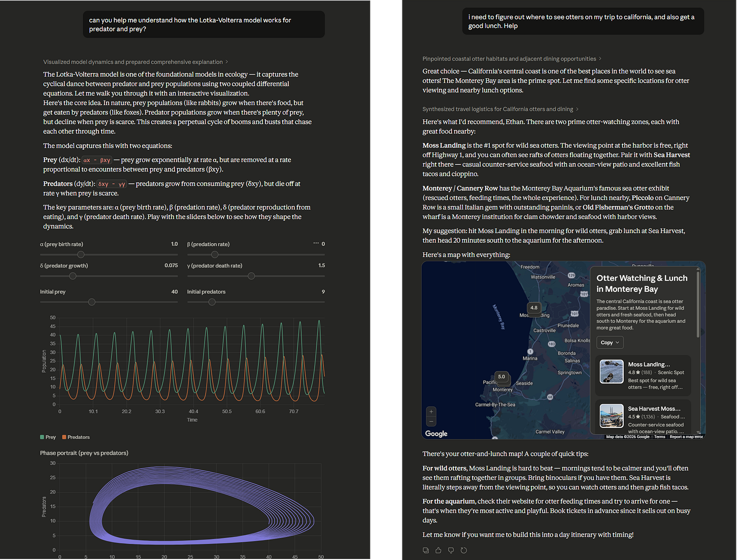The width and height of the screenshot is (739, 560).
Task: Click the γ (predator death rate) slider handle
Action: click(x=251, y=276)
